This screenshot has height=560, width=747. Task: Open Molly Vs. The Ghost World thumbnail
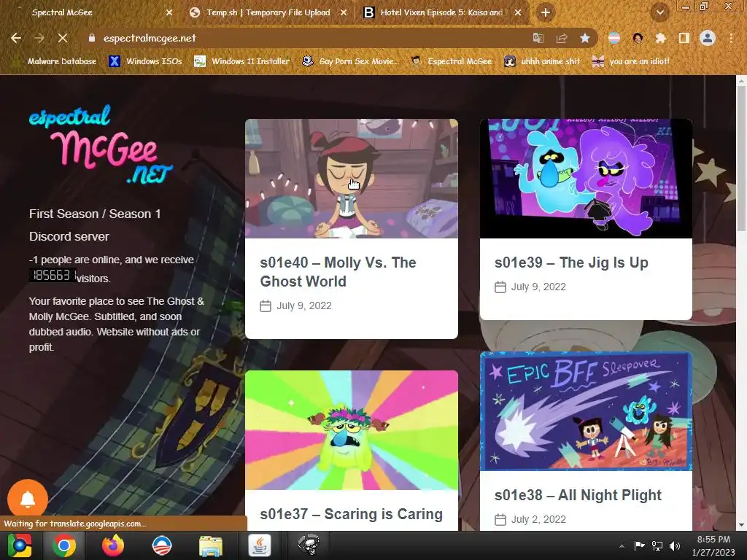[x=352, y=179]
